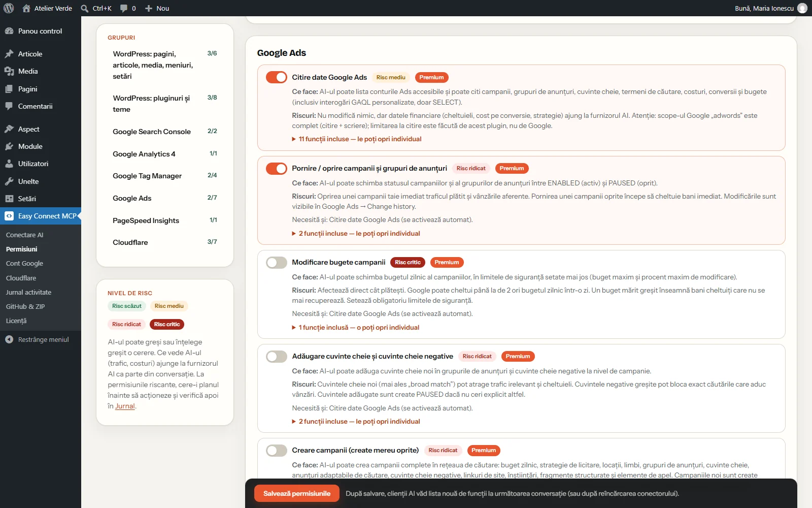Image resolution: width=812 pixels, height=508 pixels.
Task: Expand 2 funcții incluse under Pornire / oprire campanii
Action: click(x=356, y=234)
